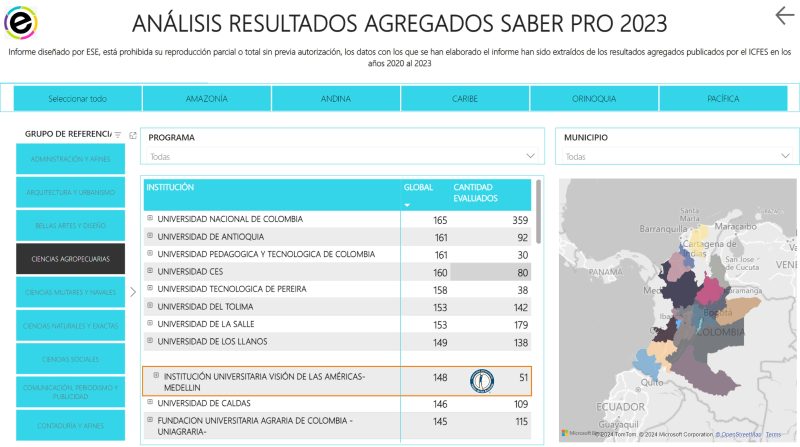
Task: Open the Terms link on the map
Action: click(x=774, y=434)
